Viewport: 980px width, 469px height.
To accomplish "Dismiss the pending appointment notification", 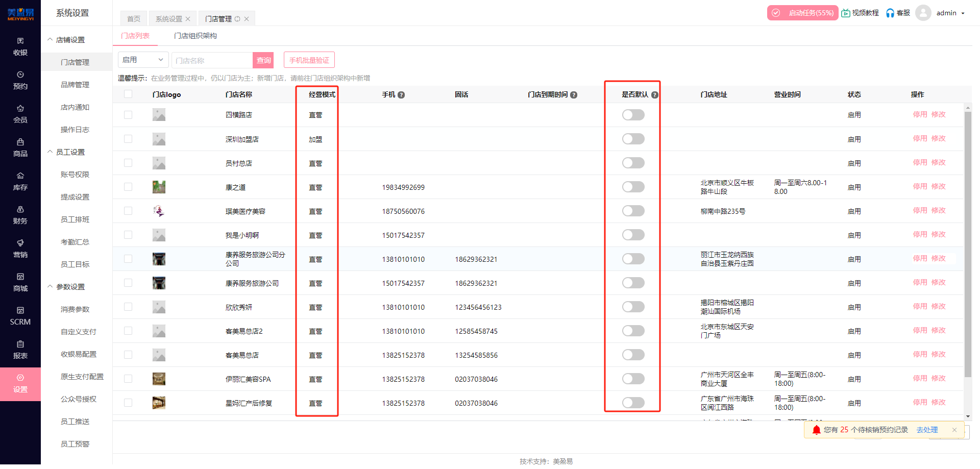I will click(x=954, y=430).
